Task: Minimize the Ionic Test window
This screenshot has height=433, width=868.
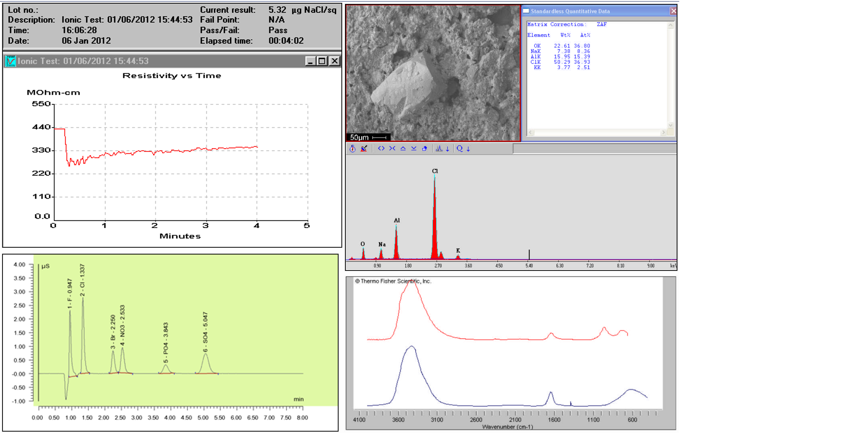Action: 310,61
